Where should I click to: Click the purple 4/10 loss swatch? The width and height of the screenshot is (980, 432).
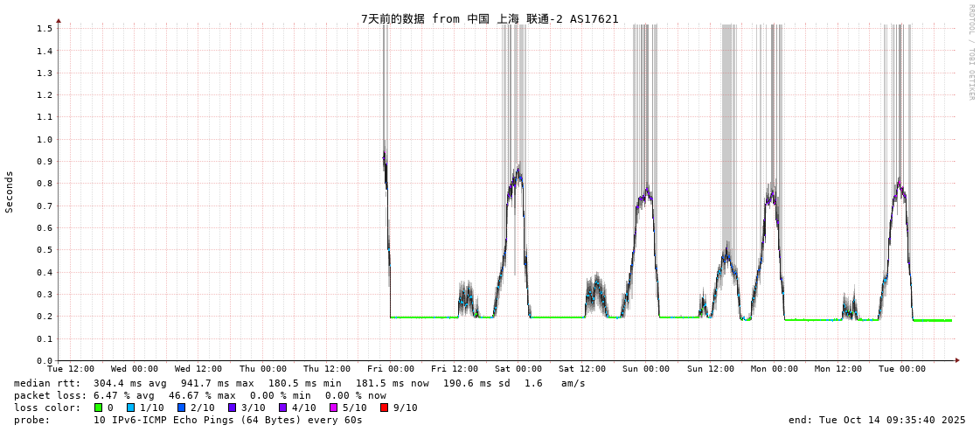(284, 408)
